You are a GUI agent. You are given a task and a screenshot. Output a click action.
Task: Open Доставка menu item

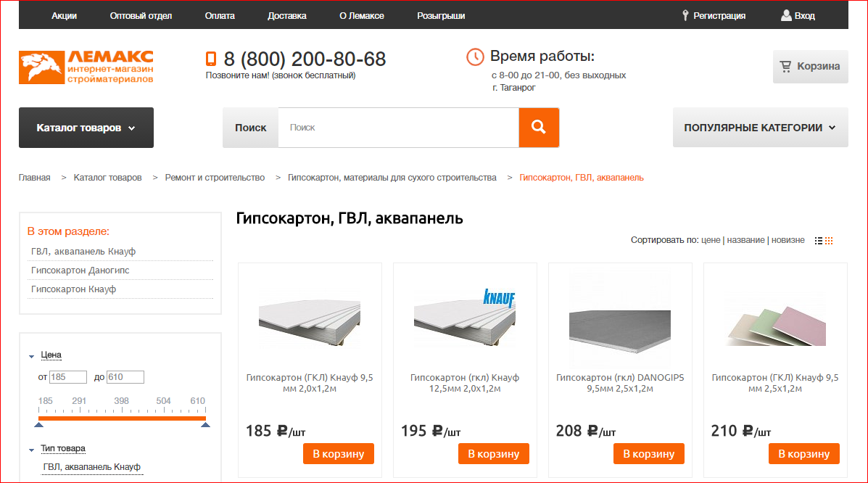coord(286,15)
